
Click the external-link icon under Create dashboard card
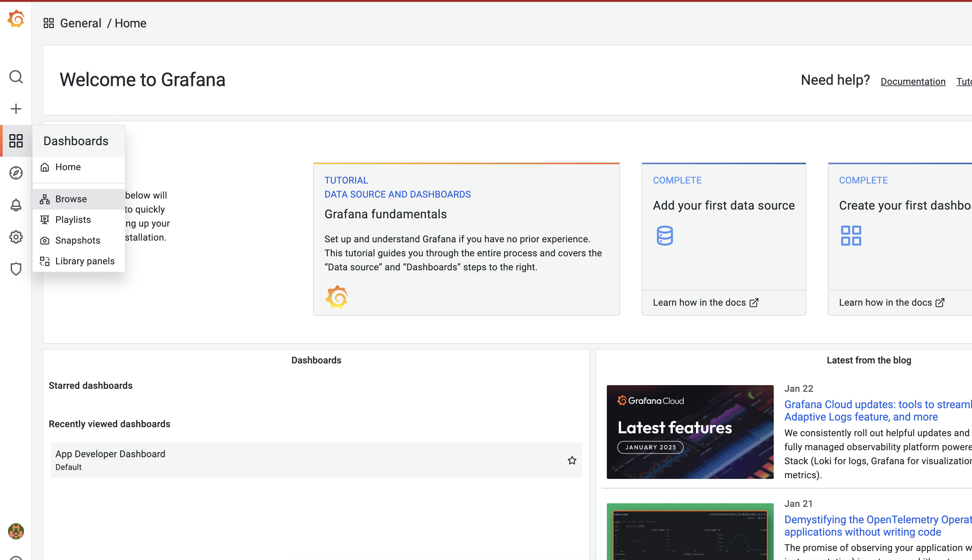point(940,303)
